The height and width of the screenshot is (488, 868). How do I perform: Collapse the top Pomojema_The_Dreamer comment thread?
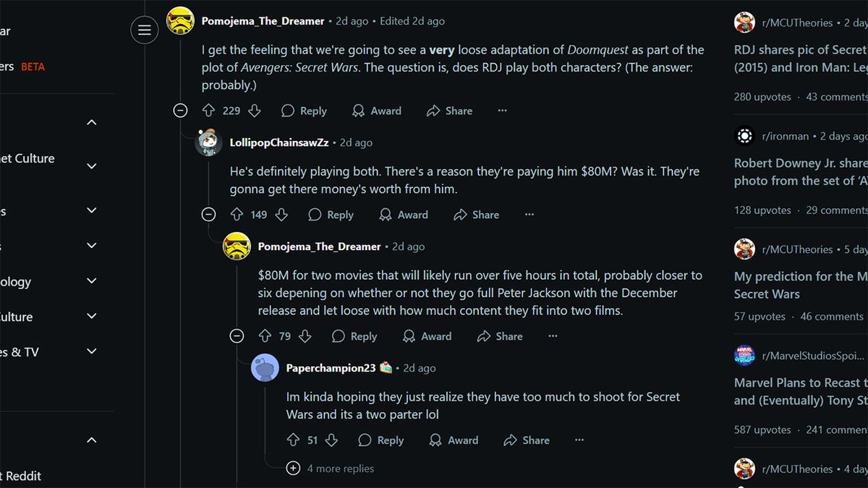pos(180,111)
